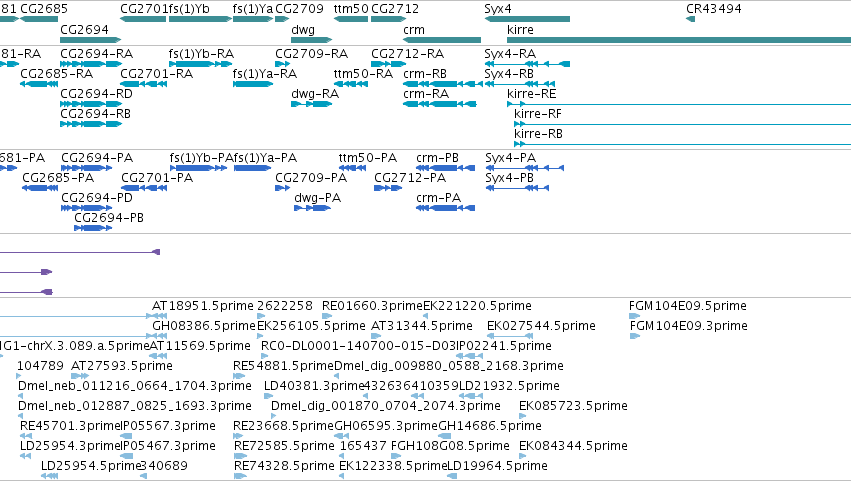
Task: Click the Syx4 gene label
Action: [x=498, y=9]
